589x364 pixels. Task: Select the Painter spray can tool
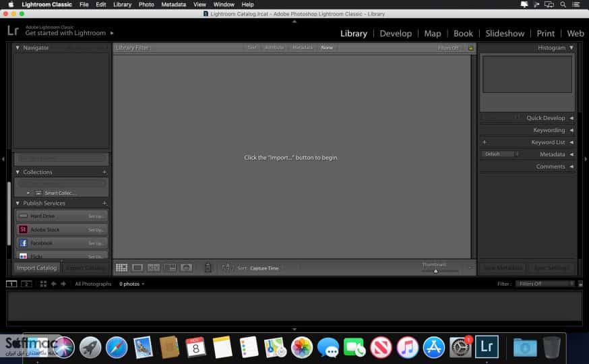208,268
